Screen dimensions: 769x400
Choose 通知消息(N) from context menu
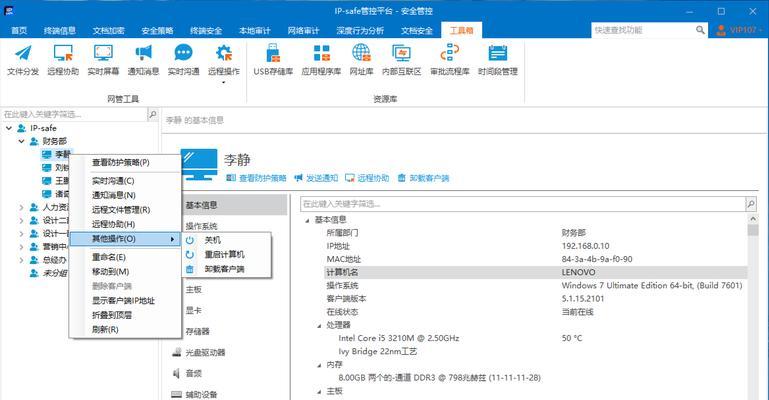(126, 195)
